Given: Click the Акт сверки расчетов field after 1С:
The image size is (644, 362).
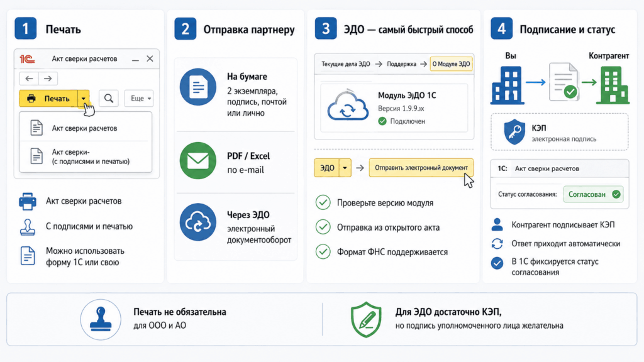Looking at the screenshot, I should coord(547,168).
